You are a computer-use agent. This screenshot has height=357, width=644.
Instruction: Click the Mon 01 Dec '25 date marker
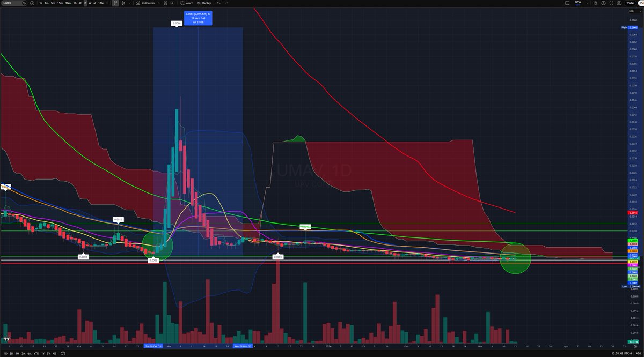coord(243,346)
